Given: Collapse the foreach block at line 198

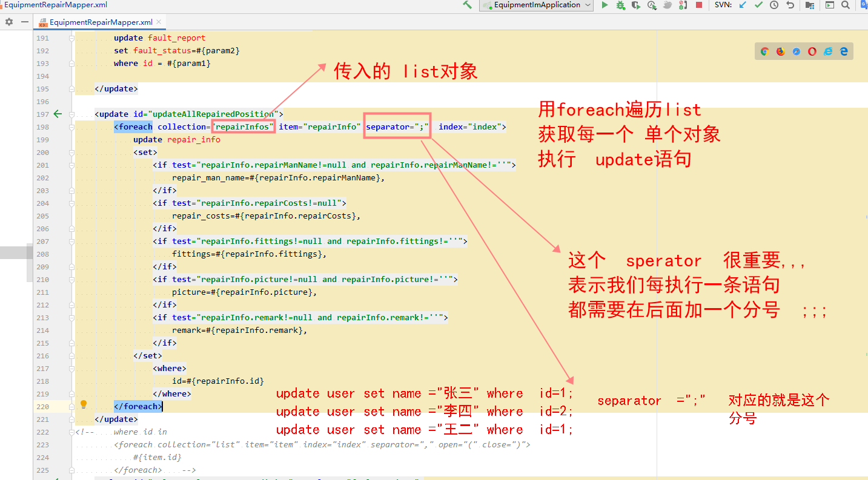Looking at the screenshot, I should tap(71, 127).
